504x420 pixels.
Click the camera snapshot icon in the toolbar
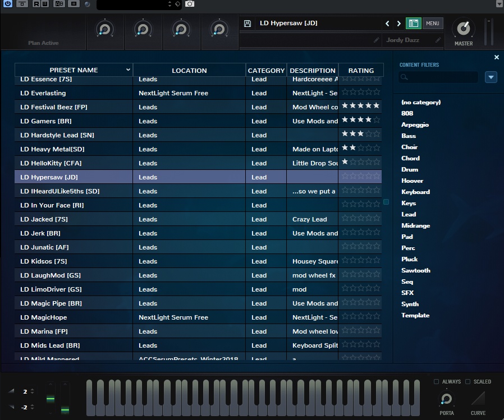coord(190,4)
